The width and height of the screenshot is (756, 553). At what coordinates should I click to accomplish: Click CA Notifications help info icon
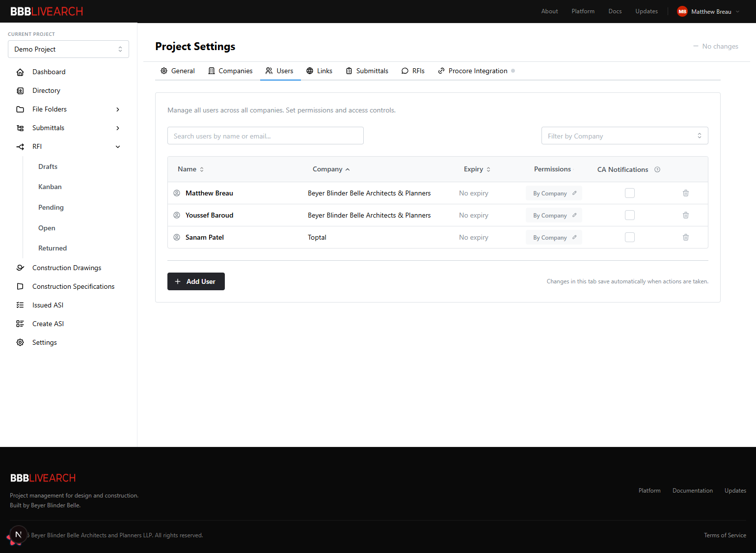[657, 169]
